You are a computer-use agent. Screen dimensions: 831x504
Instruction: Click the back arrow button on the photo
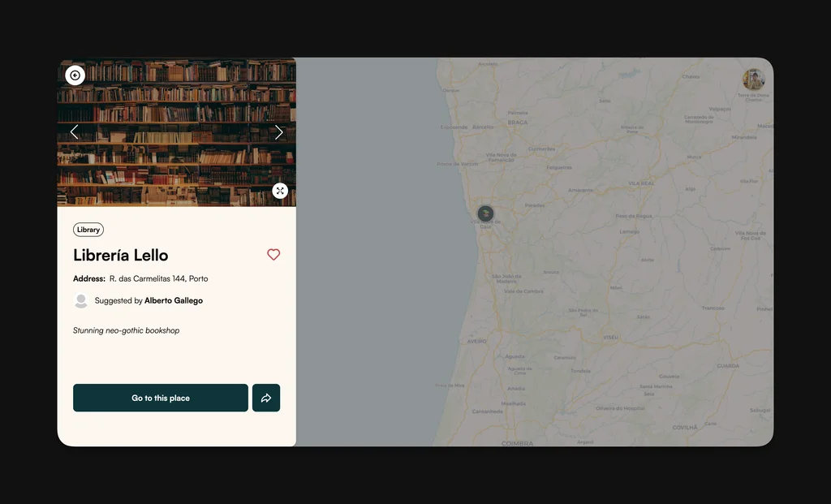click(75, 75)
